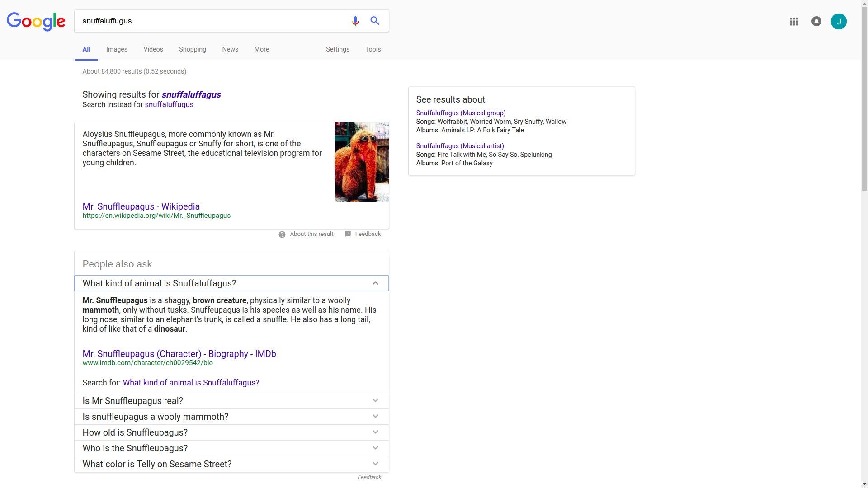Start voice search with microphone icon
The width and height of the screenshot is (868, 488).
click(355, 21)
